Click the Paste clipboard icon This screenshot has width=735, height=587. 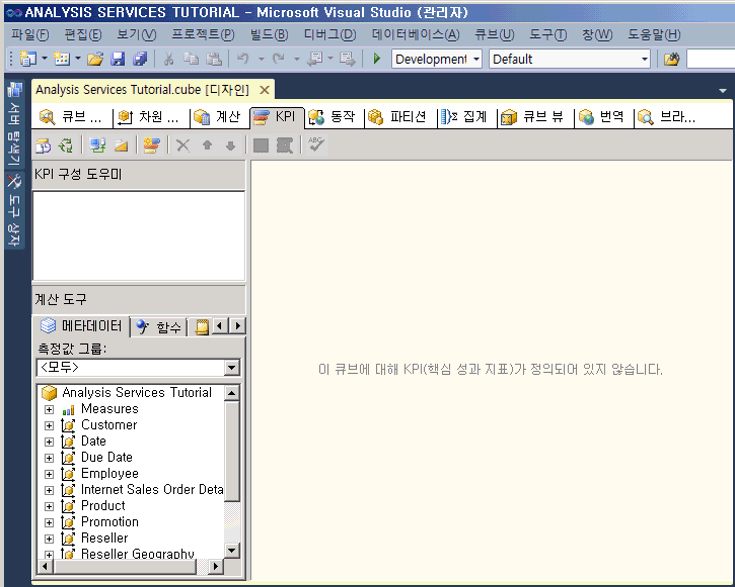(214, 59)
